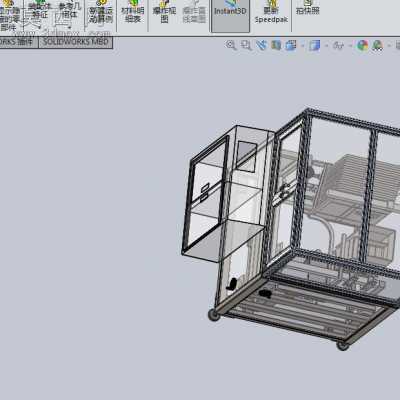Expand the View Orientation dropdown arrow
Image resolution: width=400 pixels, height=400 pixels.
[x=303, y=45]
